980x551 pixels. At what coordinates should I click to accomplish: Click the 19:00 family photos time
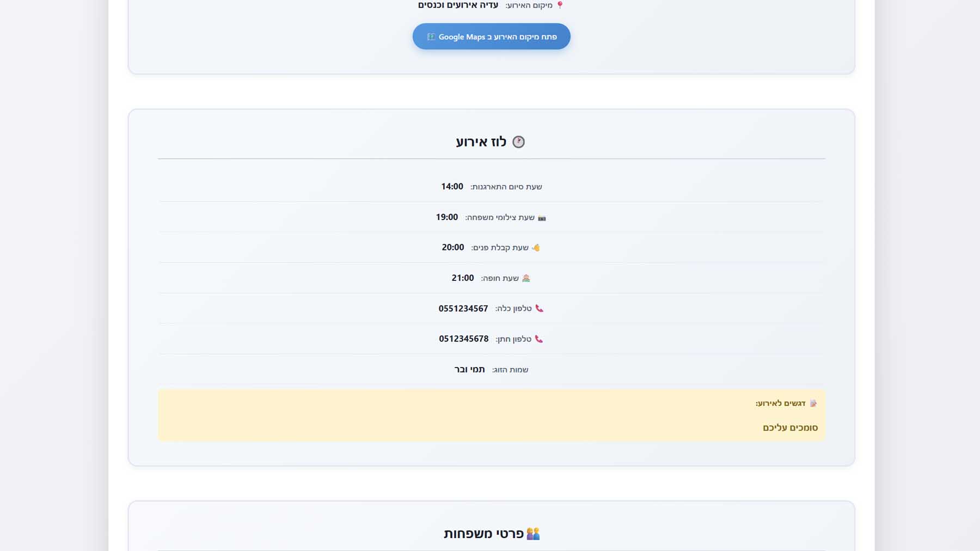pos(446,217)
